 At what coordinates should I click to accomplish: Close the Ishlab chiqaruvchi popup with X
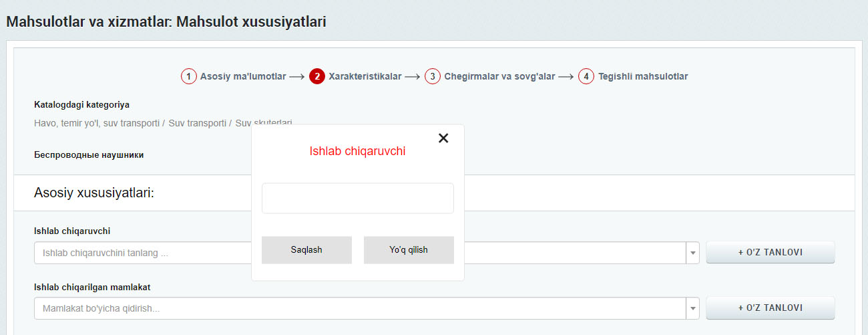tap(443, 138)
